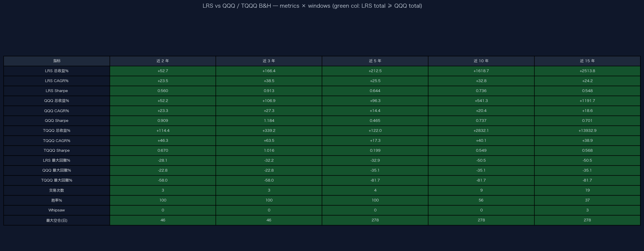Screen dimensions: 644x251
Task: Select the 'LRS 总收益%' row label
Action: (57, 71)
